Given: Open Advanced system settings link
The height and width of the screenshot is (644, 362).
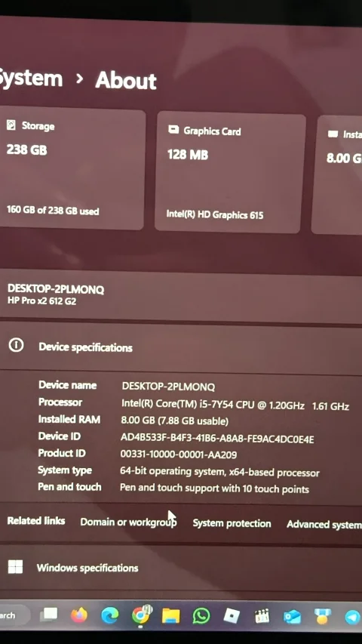Looking at the screenshot, I should point(324,525).
